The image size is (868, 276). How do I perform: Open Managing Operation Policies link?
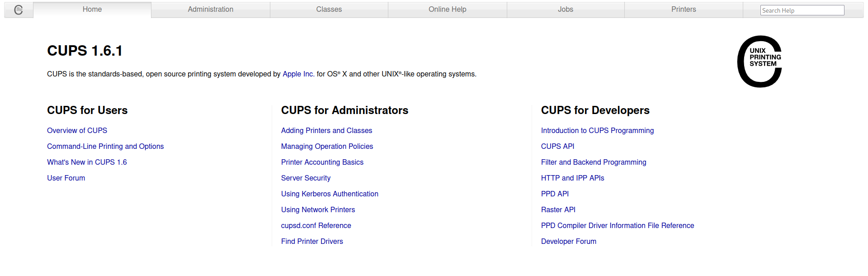click(327, 147)
